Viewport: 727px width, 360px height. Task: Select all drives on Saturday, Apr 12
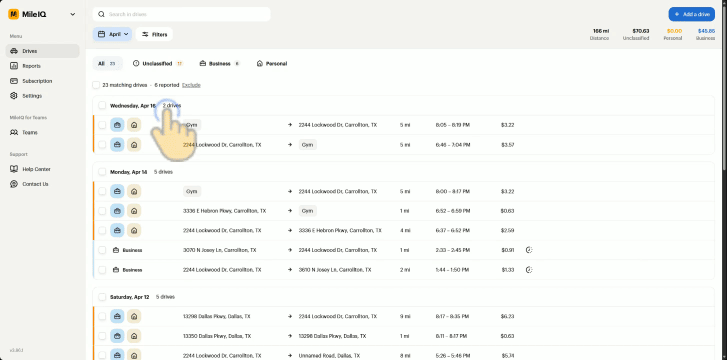(102, 296)
